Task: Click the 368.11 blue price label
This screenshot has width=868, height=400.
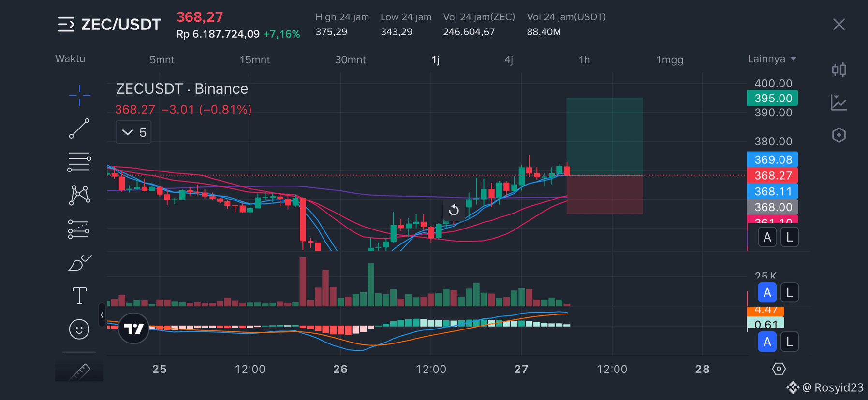Action: (772, 191)
